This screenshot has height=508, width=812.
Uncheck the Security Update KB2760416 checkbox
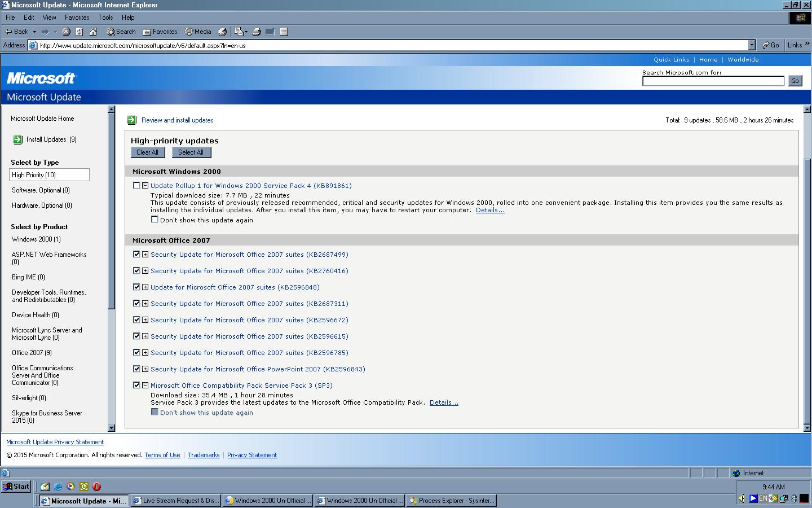136,270
